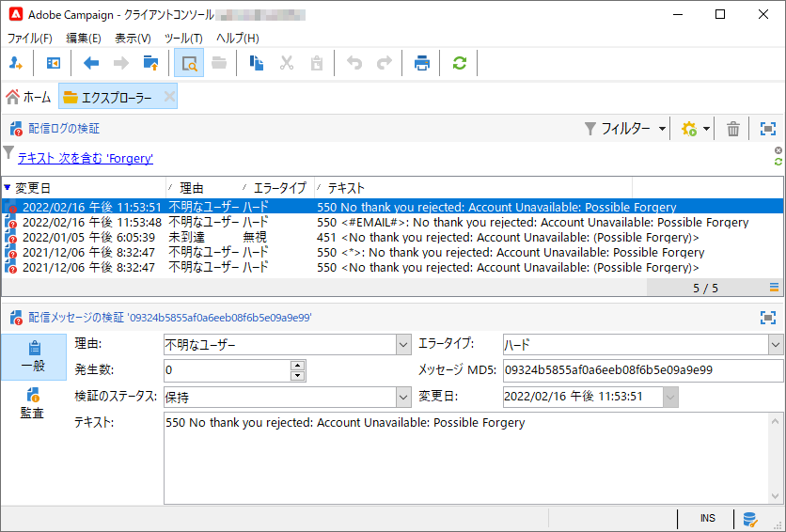
Task: Go forward with the grey right arrow
Action: (x=120, y=63)
